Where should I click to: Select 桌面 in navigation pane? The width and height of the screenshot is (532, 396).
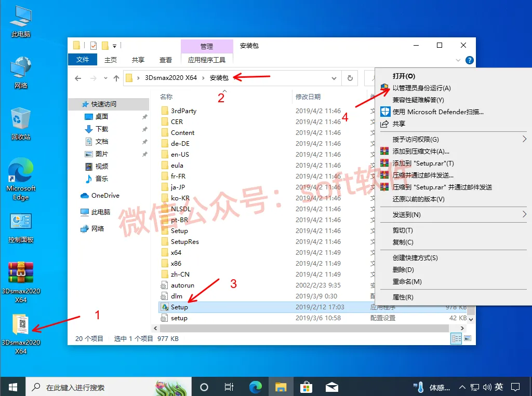tap(101, 117)
